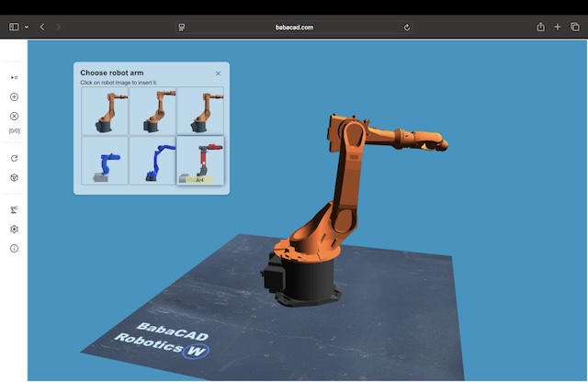Select the middle orange robot in top row
588x382 pixels.
click(x=153, y=111)
